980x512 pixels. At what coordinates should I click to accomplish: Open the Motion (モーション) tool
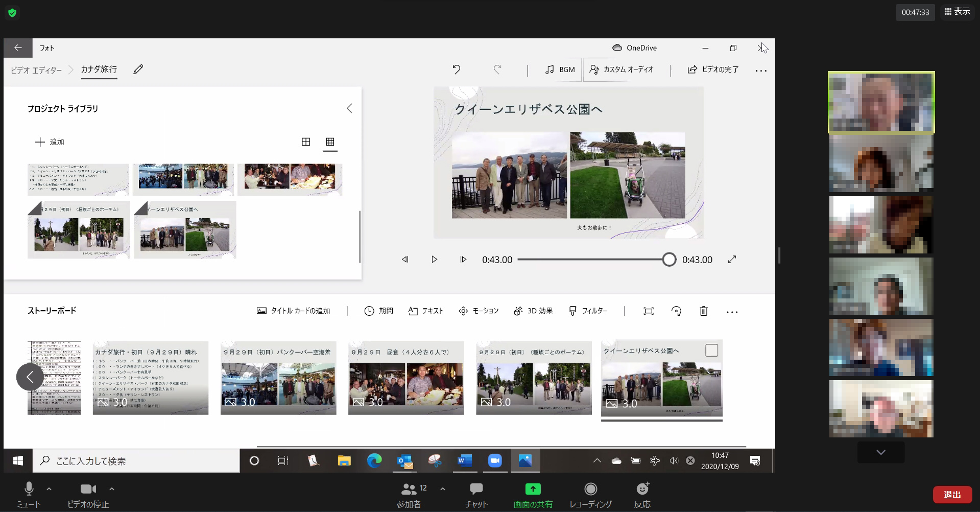click(x=479, y=311)
